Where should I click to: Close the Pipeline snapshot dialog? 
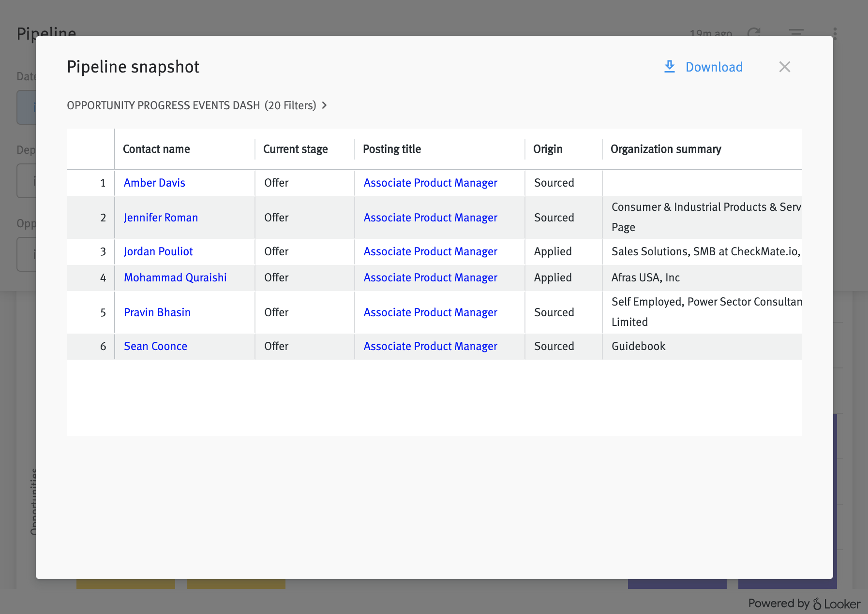coord(784,67)
